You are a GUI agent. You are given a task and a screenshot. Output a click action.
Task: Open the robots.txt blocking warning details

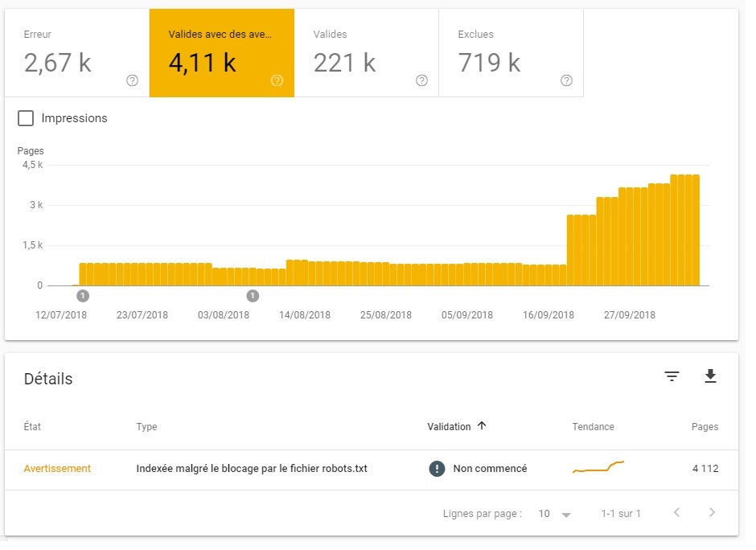(x=253, y=468)
